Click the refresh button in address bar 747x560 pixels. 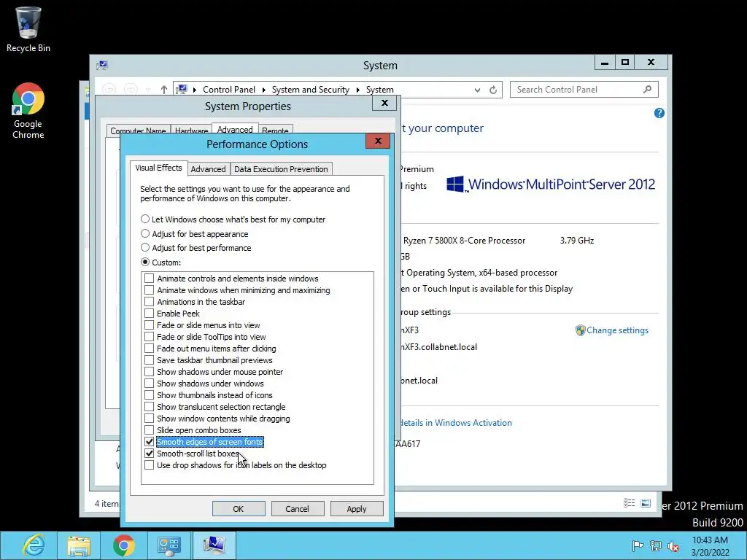(x=493, y=90)
